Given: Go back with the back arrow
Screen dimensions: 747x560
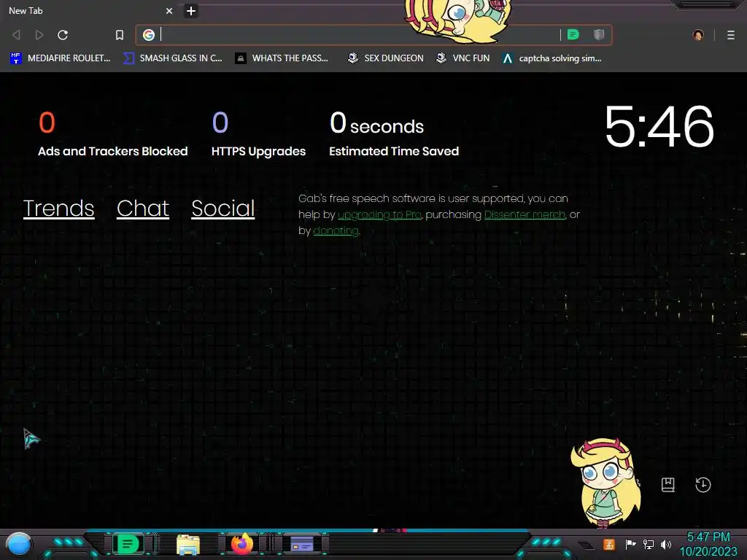Looking at the screenshot, I should [16, 35].
